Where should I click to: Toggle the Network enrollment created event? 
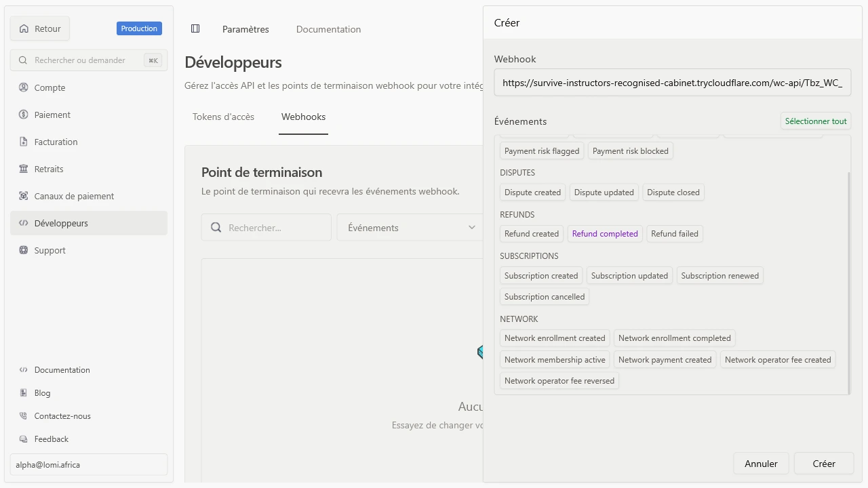555,338
